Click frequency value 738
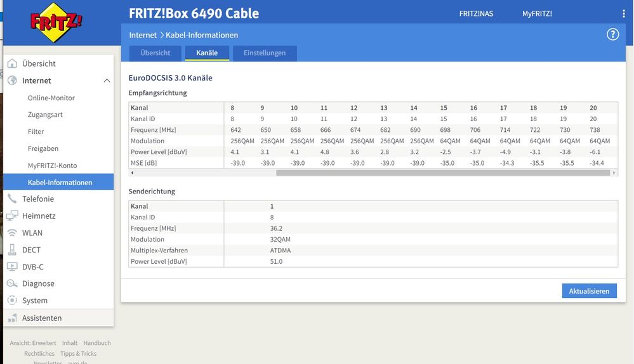Screen dimensions: 634x364 pos(595,130)
